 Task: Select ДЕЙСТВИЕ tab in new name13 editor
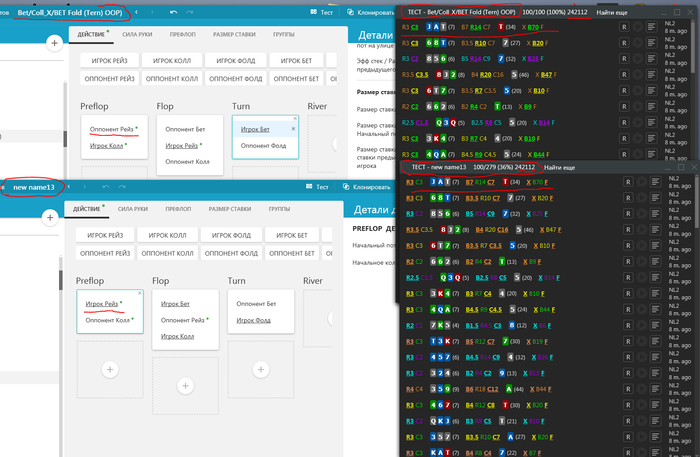point(87,209)
